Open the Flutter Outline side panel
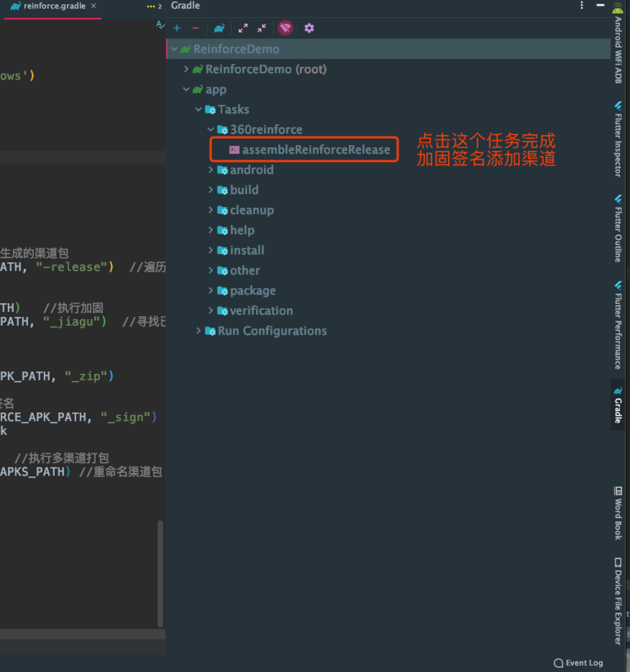 pyautogui.click(x=618, y=229)
